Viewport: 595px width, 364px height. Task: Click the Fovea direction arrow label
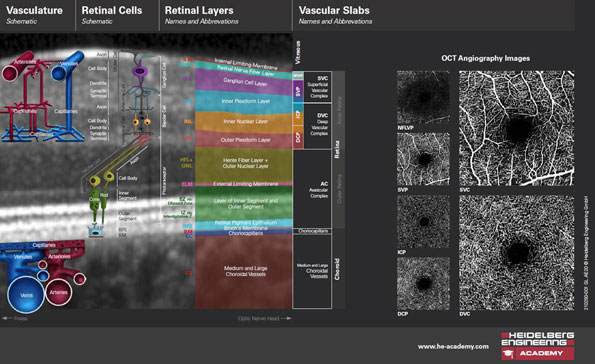[x=14, y=318]
